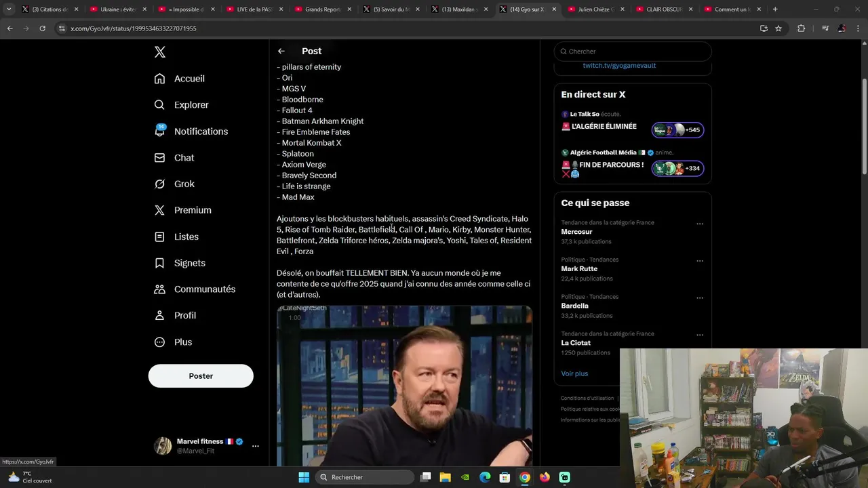Screen dimensions: 868x488
Task: Switch to Julien Chièze tab
Action: click(595, 9)
